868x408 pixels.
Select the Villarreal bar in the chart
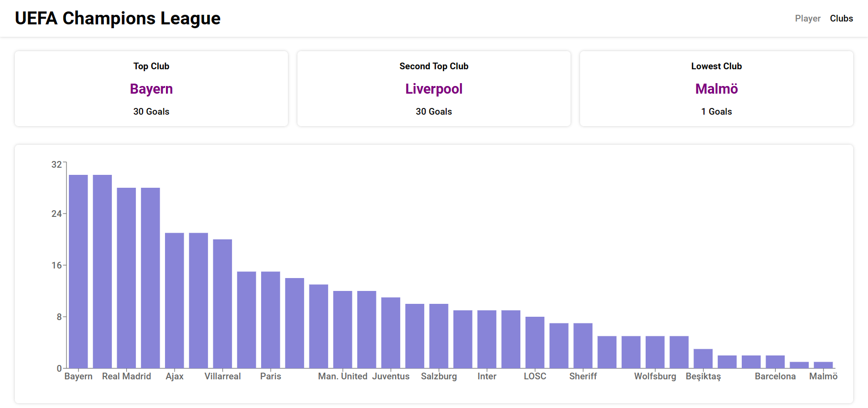click(x=222, y=304)
